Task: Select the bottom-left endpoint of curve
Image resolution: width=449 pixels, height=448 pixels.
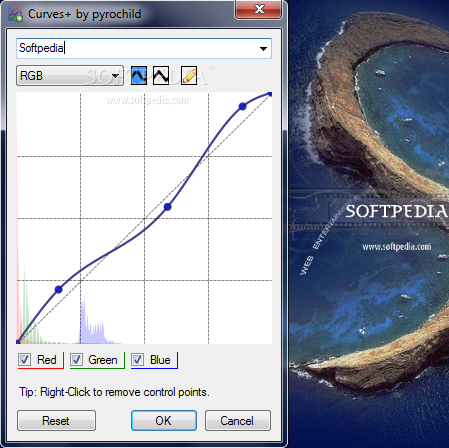Action: [x=18, y=341]
